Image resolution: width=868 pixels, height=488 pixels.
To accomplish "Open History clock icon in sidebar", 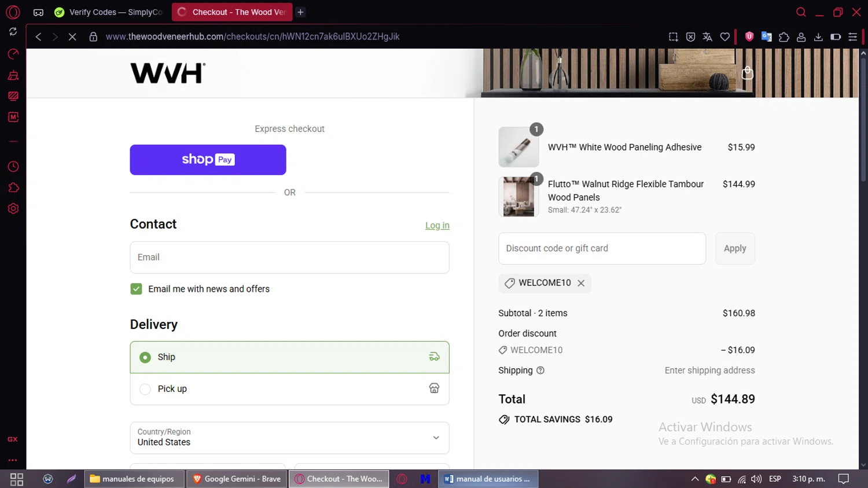I will [x=13, y=167].
